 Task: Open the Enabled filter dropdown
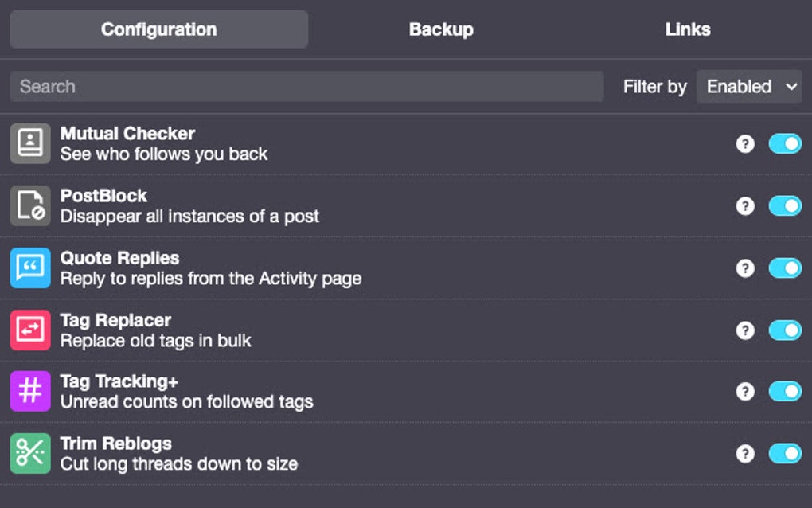point(748,87)
